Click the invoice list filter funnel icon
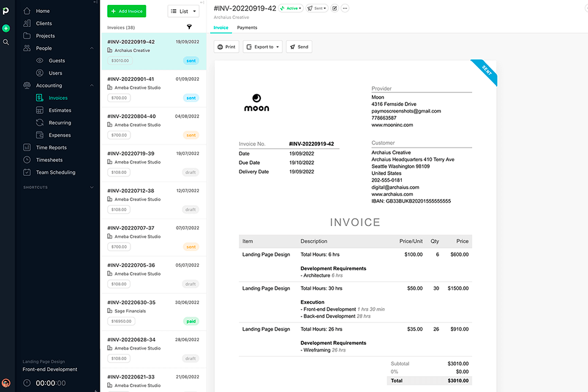 pos(189,27)
